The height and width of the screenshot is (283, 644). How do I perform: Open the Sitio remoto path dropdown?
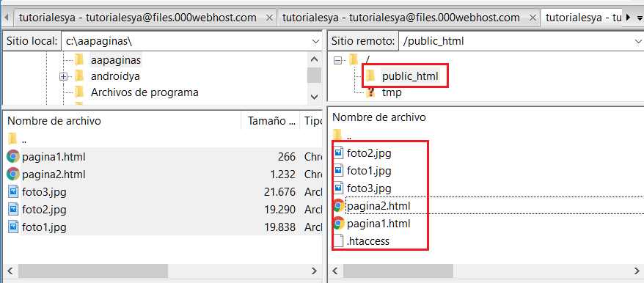point(638,41)
